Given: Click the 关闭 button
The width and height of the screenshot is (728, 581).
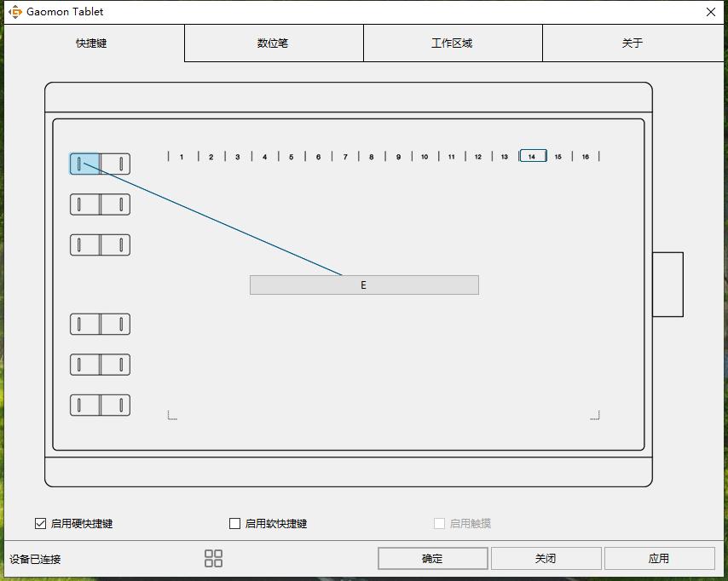Looking at the screenshot, I should click(546, 558).
